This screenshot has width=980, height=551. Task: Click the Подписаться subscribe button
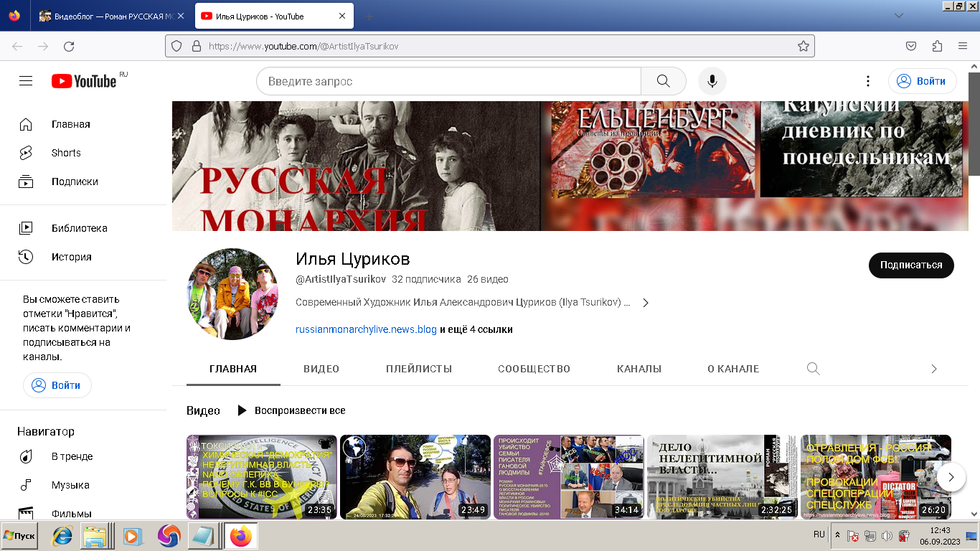(910, 265)
